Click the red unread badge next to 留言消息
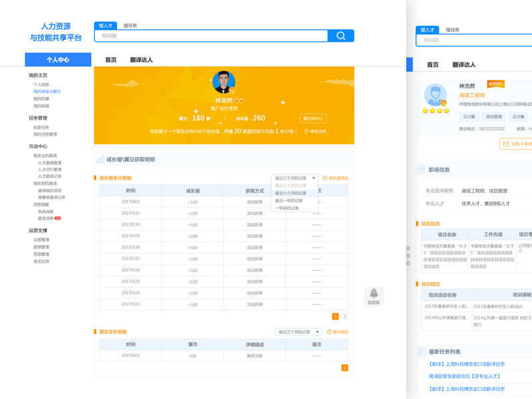Screen dimensions: 532x399 pyautogui.click(x=58, y=218)
